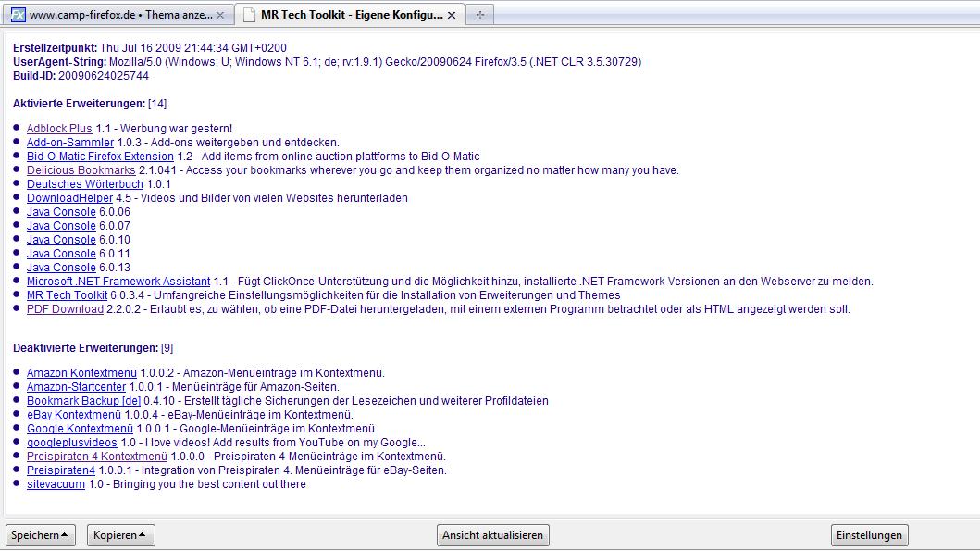Follow the Bookmark Backup [de] link
This screenshot has height=551, width=980.
(x=84, y=401)
